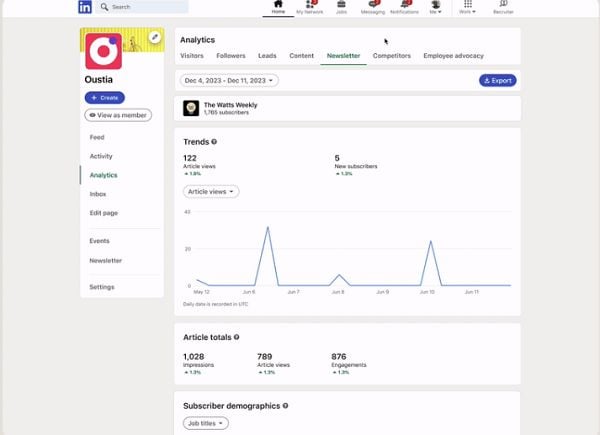Open Feed in sidebar
The image size is (600, 435).
coord(97,137)
